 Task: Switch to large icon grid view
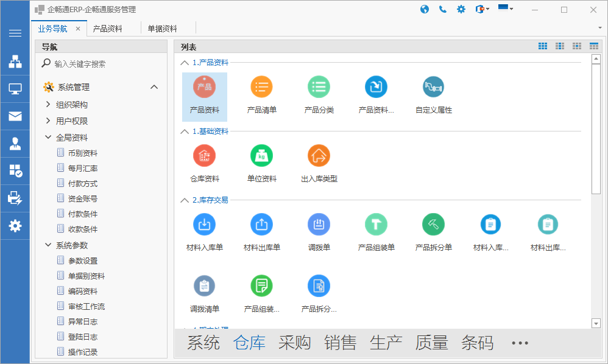tap(543, 46)
